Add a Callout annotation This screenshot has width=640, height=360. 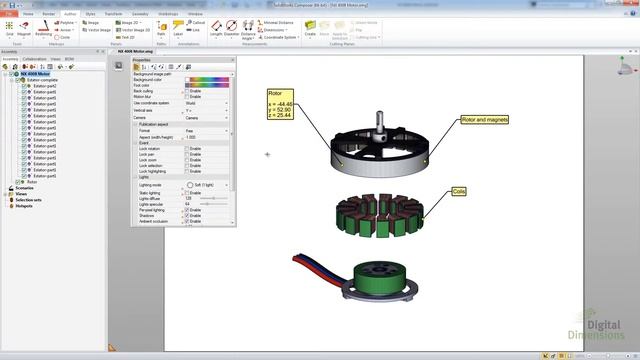(x=196, y=23)
